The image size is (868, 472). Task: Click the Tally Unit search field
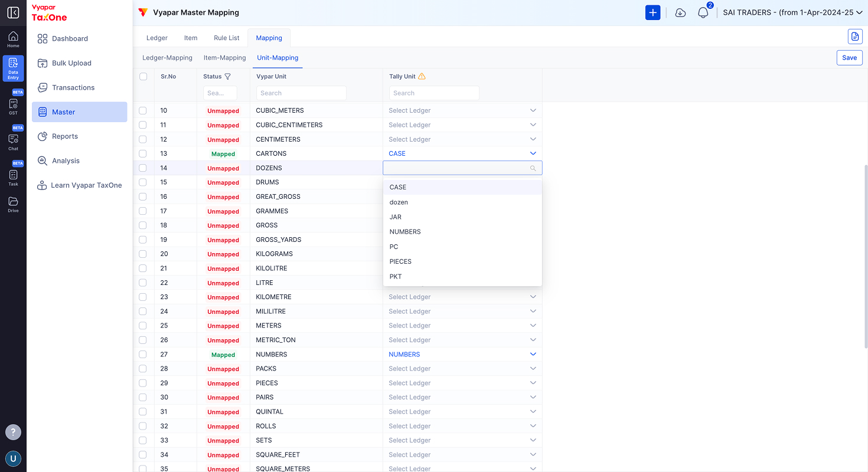point(434,93)
